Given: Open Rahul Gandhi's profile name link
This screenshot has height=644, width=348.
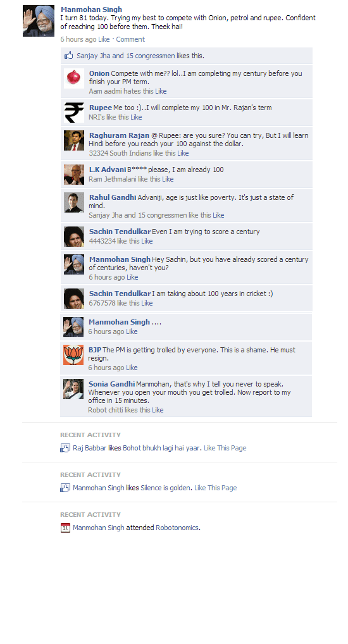Looking at the screenshot, I should click(113, 197).
